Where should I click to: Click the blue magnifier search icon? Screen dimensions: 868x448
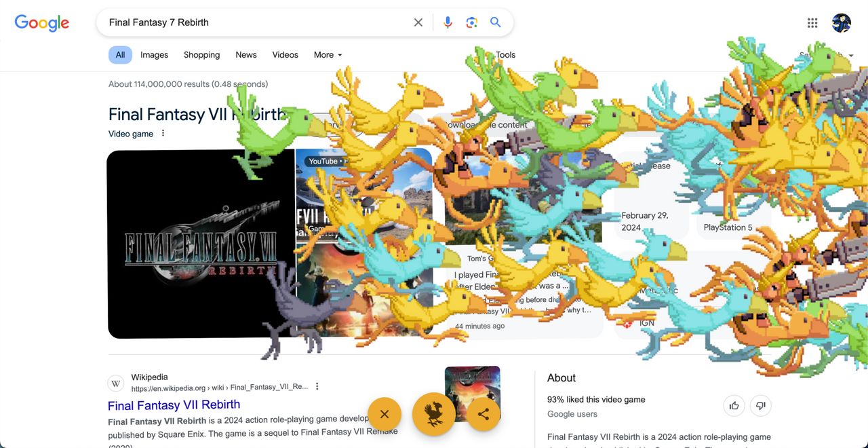496,22
